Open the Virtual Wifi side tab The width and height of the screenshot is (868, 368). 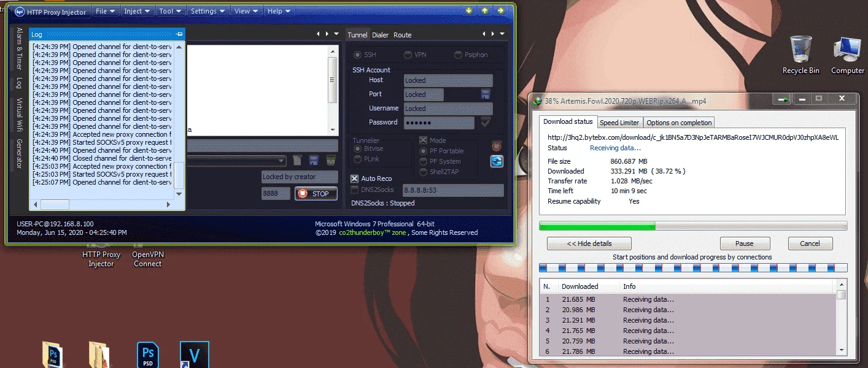tap(19, 115)
